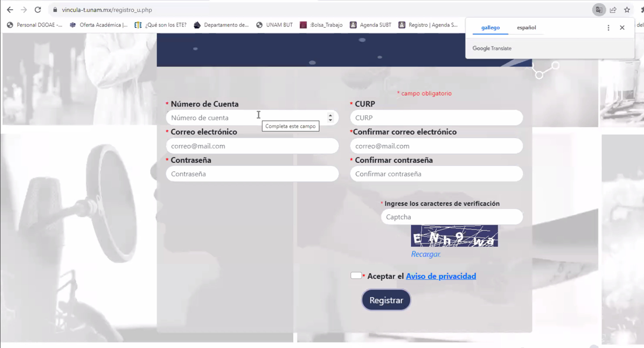Check the Aceptar el Aviso de privacidad checkbox
The image size is (644, 348).
[x=356, y=275]
